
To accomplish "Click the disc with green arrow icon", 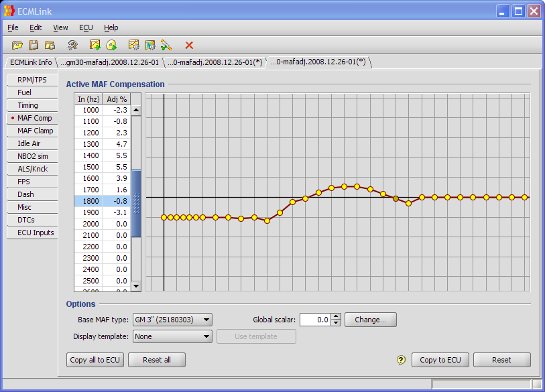I will (x=111, y=45).
